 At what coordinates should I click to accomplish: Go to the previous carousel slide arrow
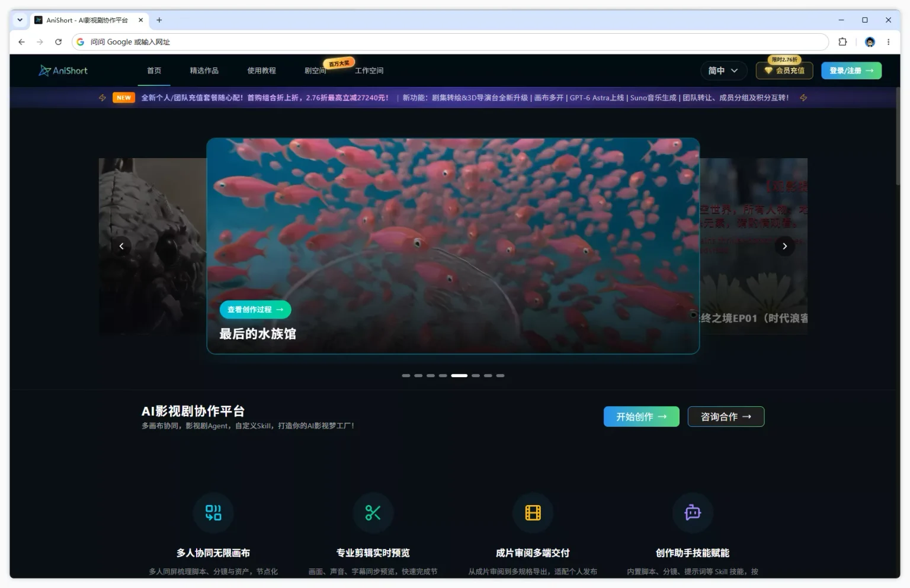(x=121, y=246)
